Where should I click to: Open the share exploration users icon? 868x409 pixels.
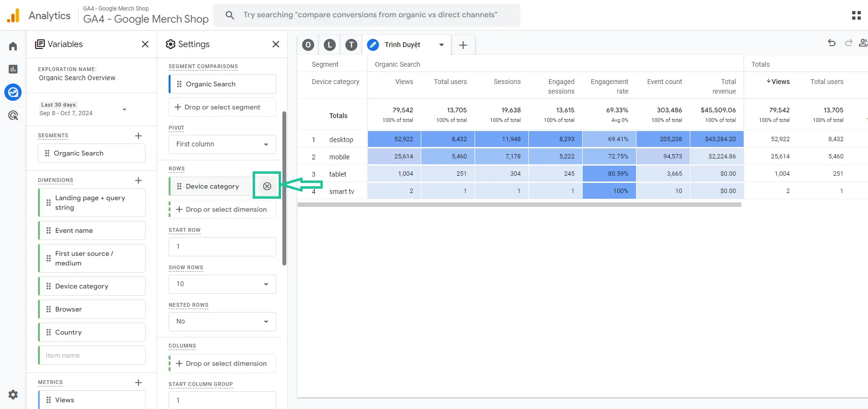(863, 43)
